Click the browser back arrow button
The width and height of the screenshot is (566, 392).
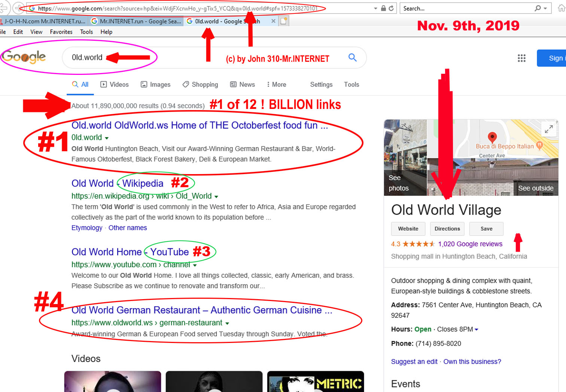[3, 8]
